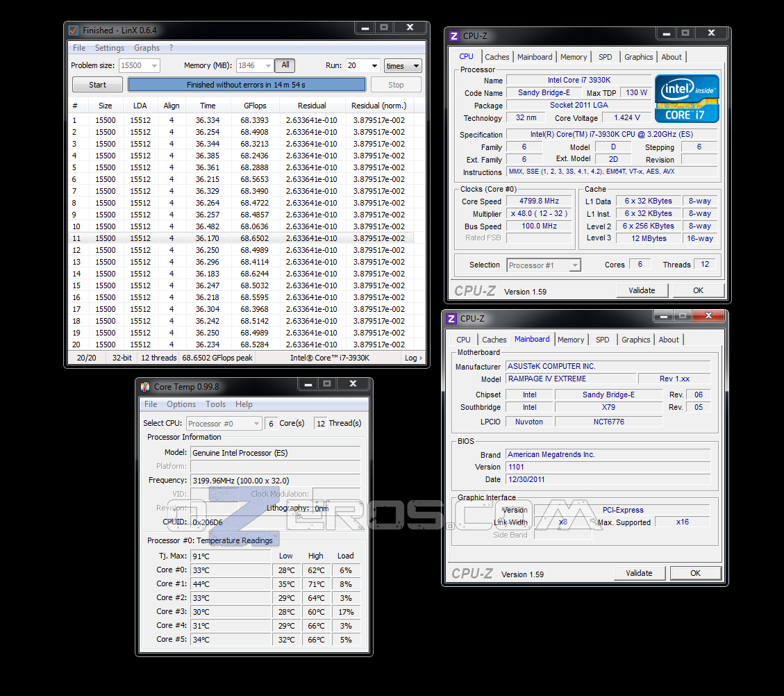
Task: Sort by the Residual (norm.) column header
Action: tap(379, 106)
